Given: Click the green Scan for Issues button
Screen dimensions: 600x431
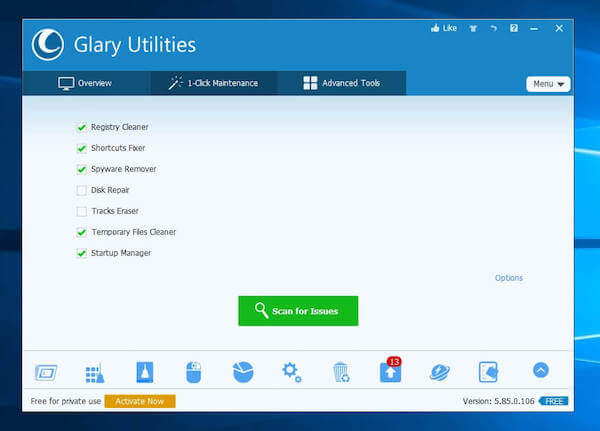Looking at the screenshot, I should 297,311.
